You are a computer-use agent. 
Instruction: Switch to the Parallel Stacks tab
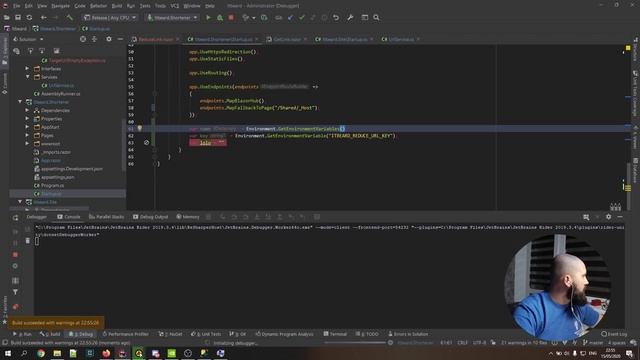click(106, 217)
